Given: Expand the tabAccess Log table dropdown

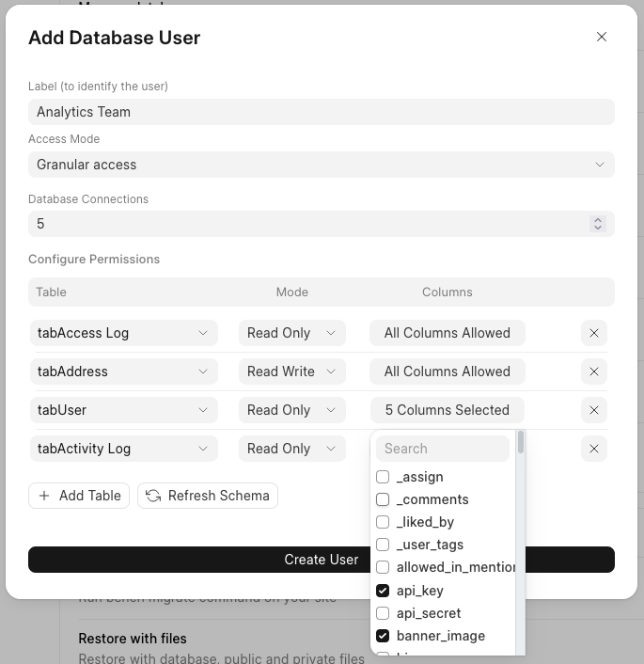Looking at the screenshot, I should click(x=123, y=333).
